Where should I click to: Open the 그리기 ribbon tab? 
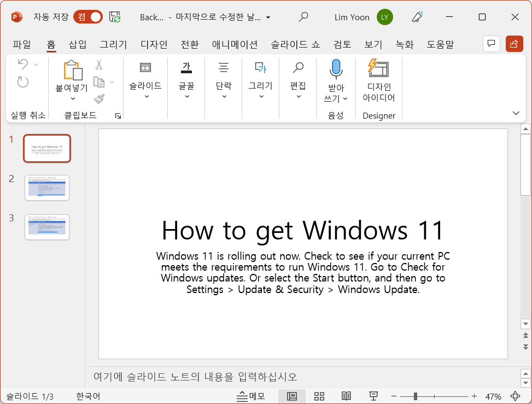(113, 44)
